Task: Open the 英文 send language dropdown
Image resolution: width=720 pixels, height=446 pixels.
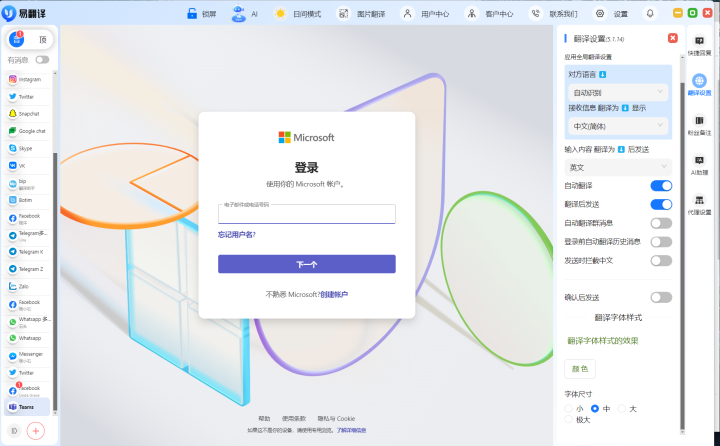Action: coord(618,168)
